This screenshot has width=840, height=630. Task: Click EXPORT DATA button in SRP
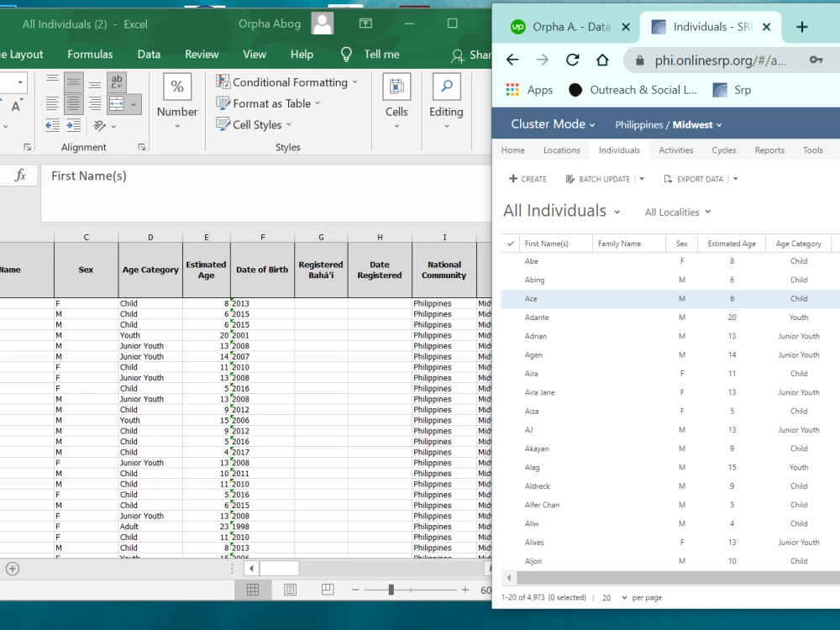click(694, 179)
